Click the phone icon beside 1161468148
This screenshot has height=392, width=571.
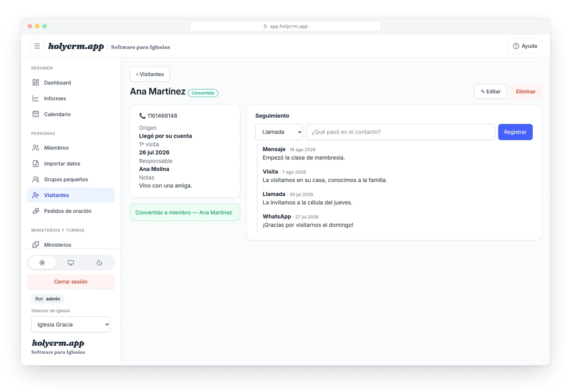(x=142, y=115)
